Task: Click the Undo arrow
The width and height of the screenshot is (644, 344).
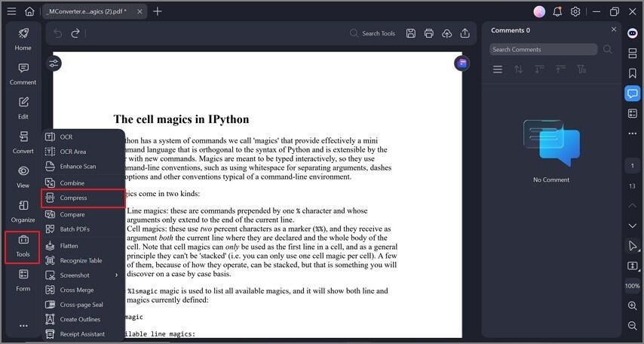Action: [x=57, y=33]
